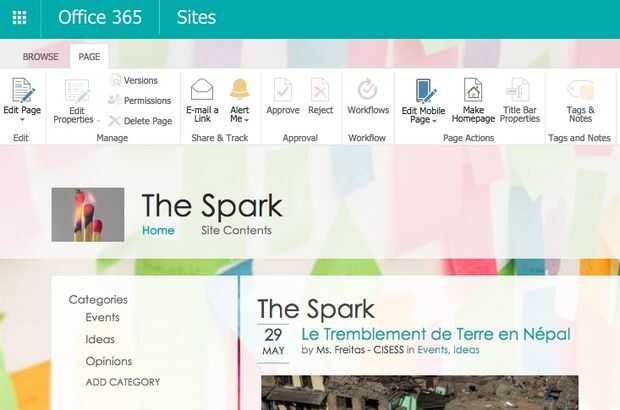Click the Title Bar Properties icon

[518, 89]
